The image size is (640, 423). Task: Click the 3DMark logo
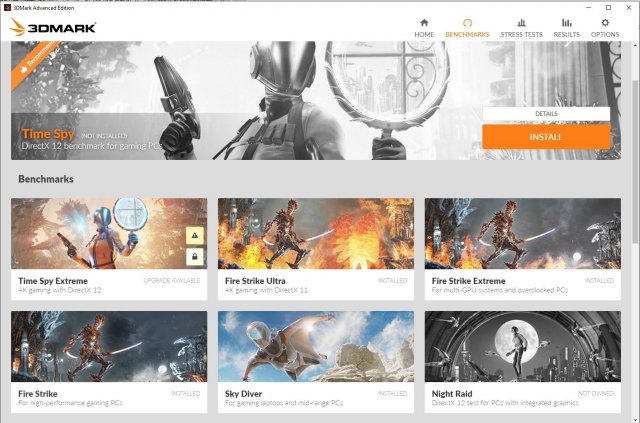pos(52,27)
